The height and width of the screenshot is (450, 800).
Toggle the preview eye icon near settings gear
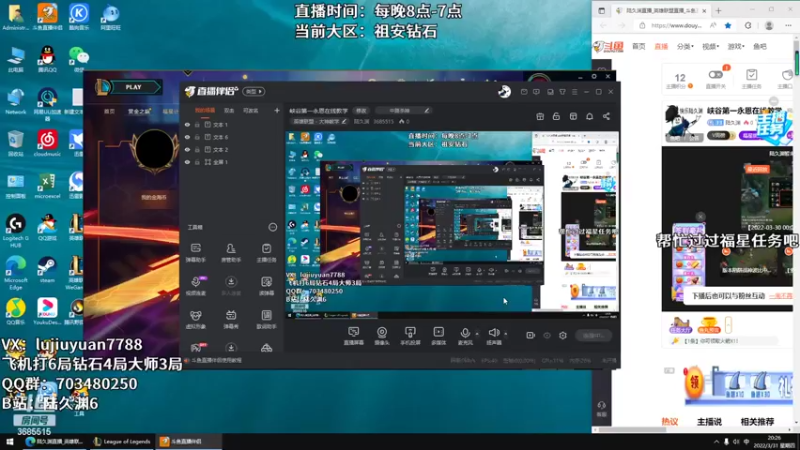coord(546,335)
